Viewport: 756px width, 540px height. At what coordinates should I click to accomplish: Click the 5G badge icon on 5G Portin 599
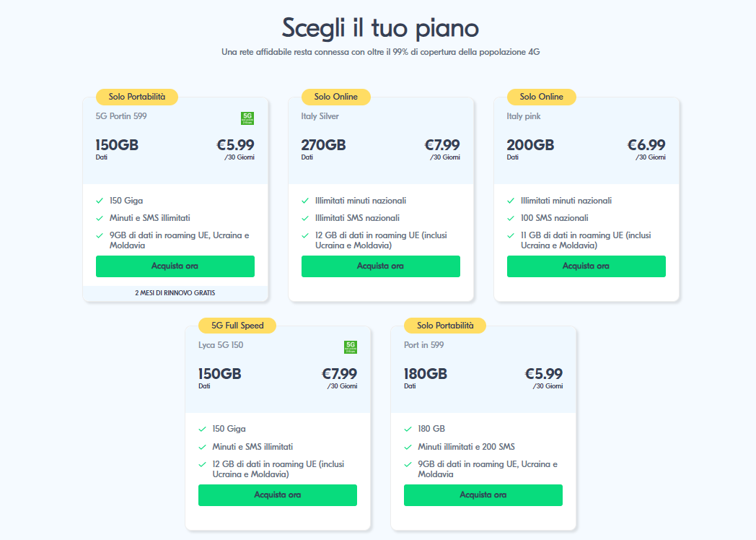pos(247,118)
